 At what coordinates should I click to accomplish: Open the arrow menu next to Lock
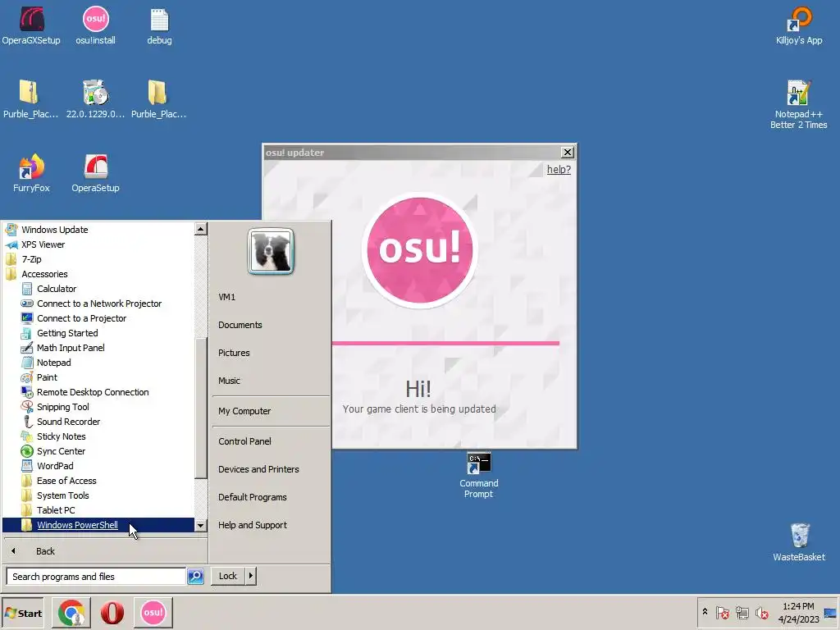(x=251, y=576)
